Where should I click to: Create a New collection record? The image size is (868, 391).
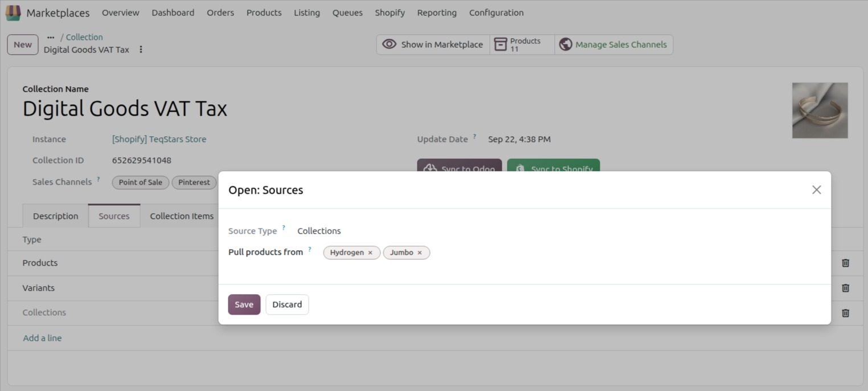23,44
